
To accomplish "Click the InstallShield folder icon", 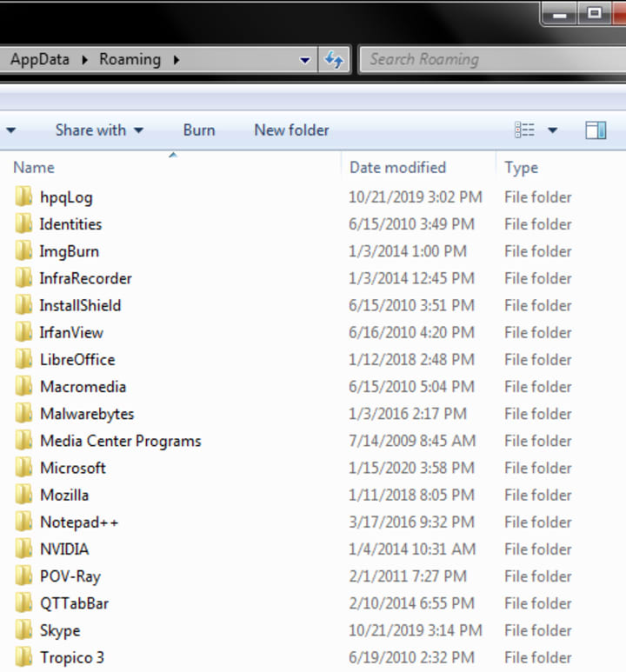I will pos(23,305).
